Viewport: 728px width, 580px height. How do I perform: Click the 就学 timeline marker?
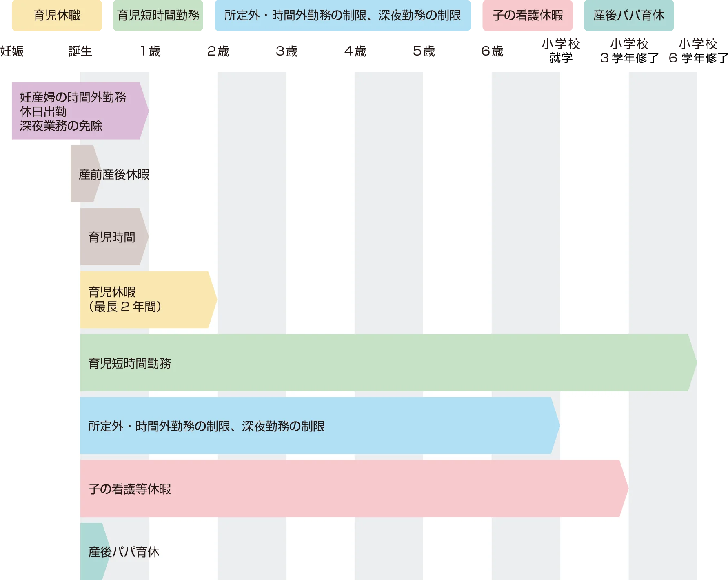click(x=561, y=58)
